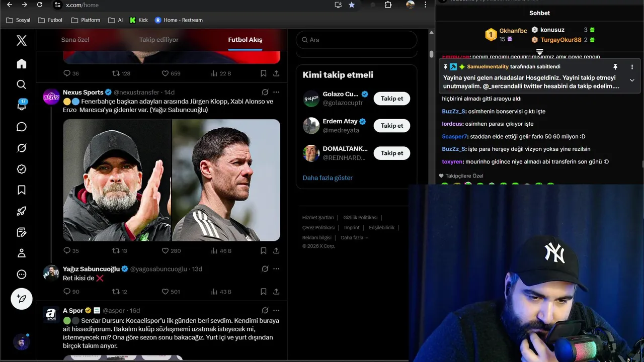Viewport: 644px width, 362px height.
Task: Open browser extensions puzzle icon
Action: point(388,5)
